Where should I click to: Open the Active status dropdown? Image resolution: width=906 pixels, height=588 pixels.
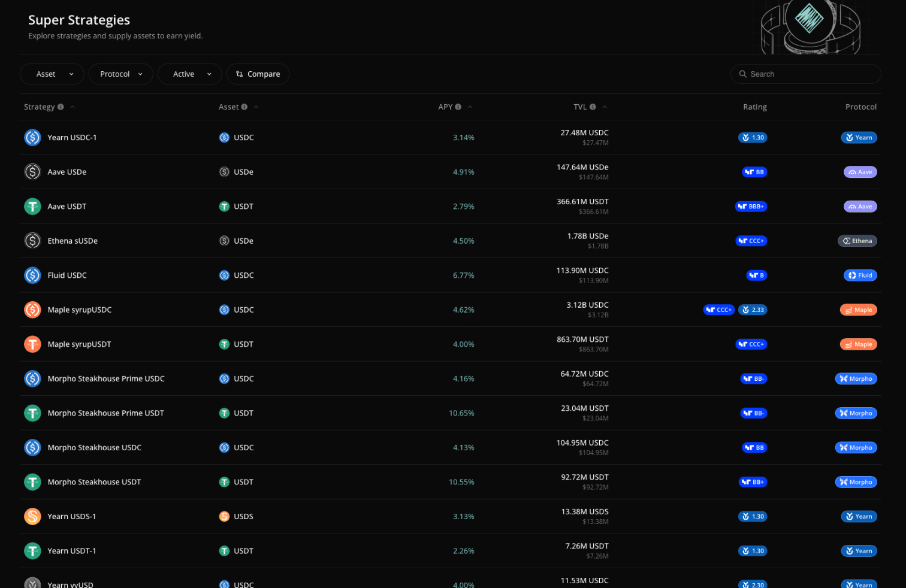pyautogui.click(x=189, y=74)
